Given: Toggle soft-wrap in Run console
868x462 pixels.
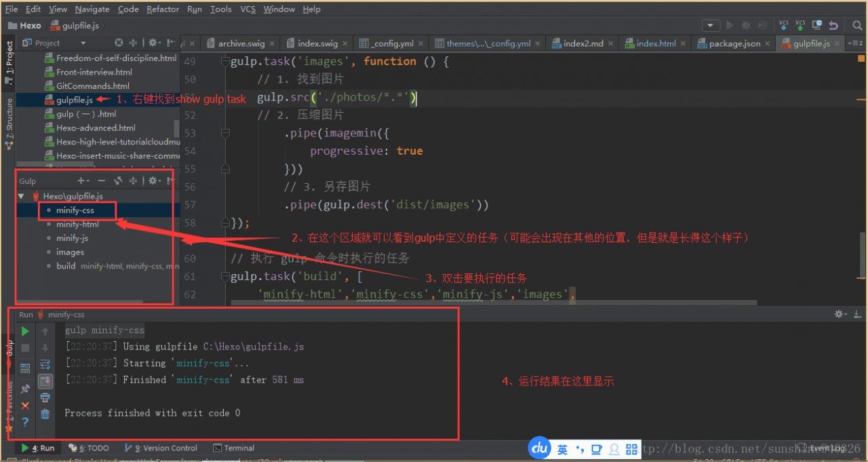Looking at the screenshot, I should click(45, 364).
